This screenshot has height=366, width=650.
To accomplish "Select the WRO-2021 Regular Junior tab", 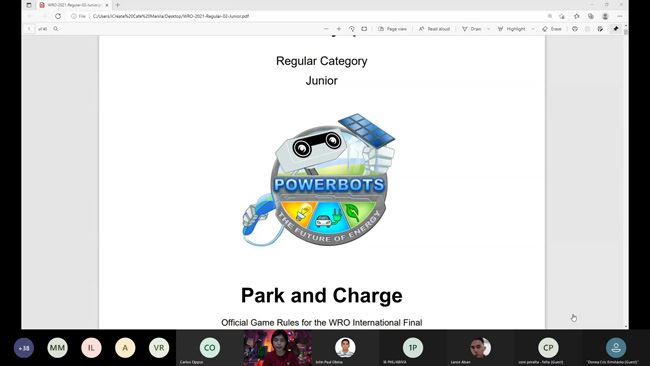I will pos(73,5).
